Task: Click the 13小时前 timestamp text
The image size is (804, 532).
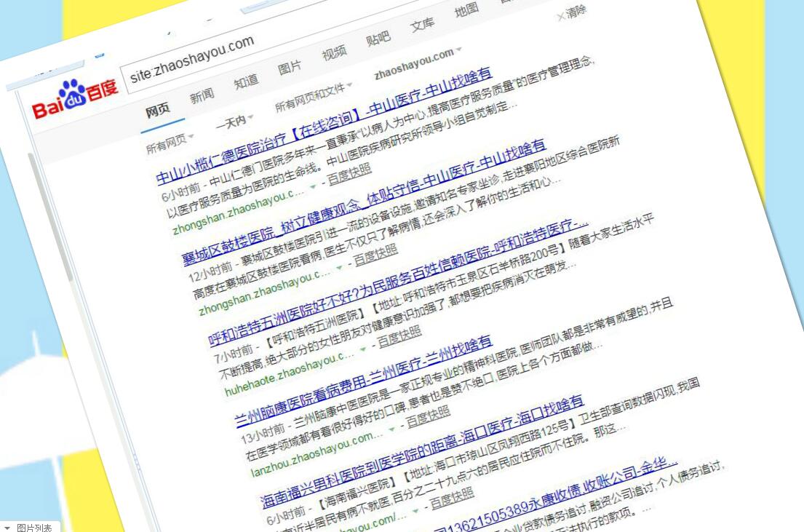Action: pos(263,434)
